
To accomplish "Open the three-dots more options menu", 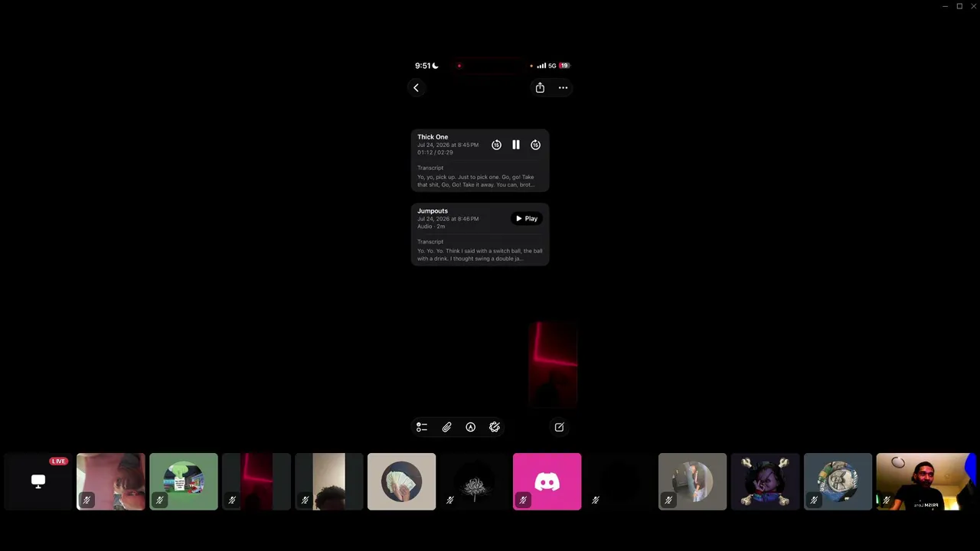I will point(563,88).
